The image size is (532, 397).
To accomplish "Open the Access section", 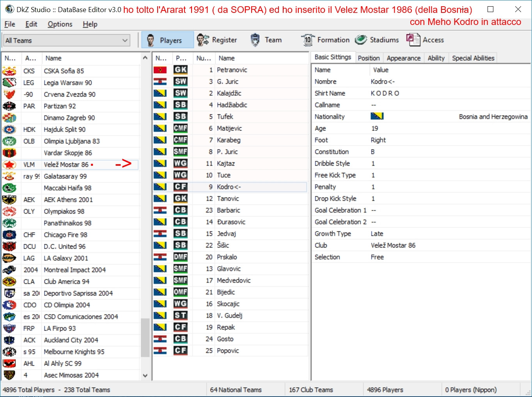I will [425, 40].
